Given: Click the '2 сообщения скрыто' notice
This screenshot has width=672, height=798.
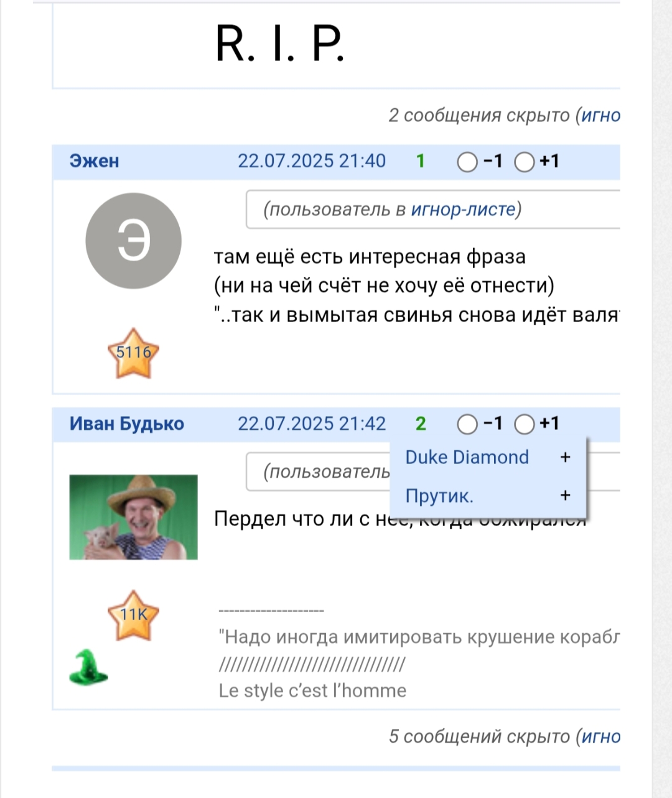Looking at the screenshot, I should 478,116.
